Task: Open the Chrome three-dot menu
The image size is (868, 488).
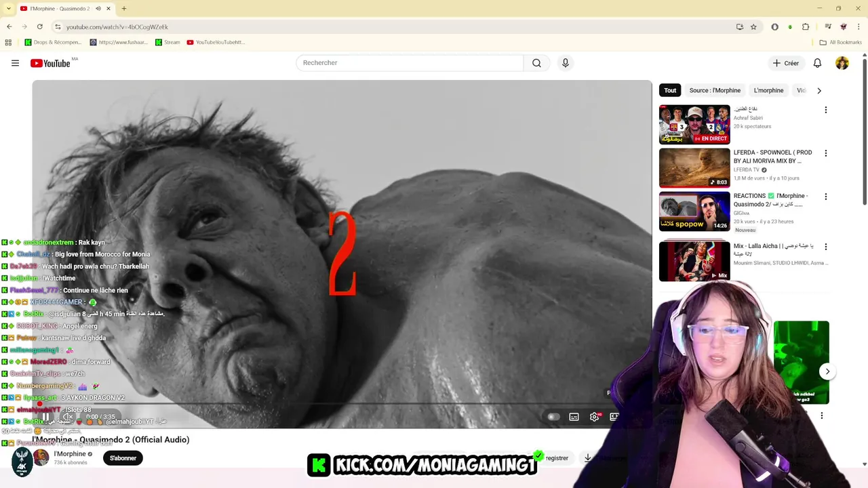Action: pyautogui.click(x=859, y=26)
